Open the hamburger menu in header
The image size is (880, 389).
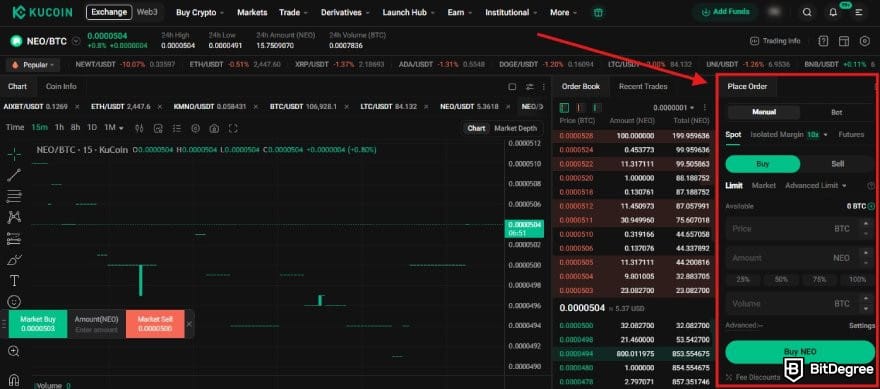point(859,12)
